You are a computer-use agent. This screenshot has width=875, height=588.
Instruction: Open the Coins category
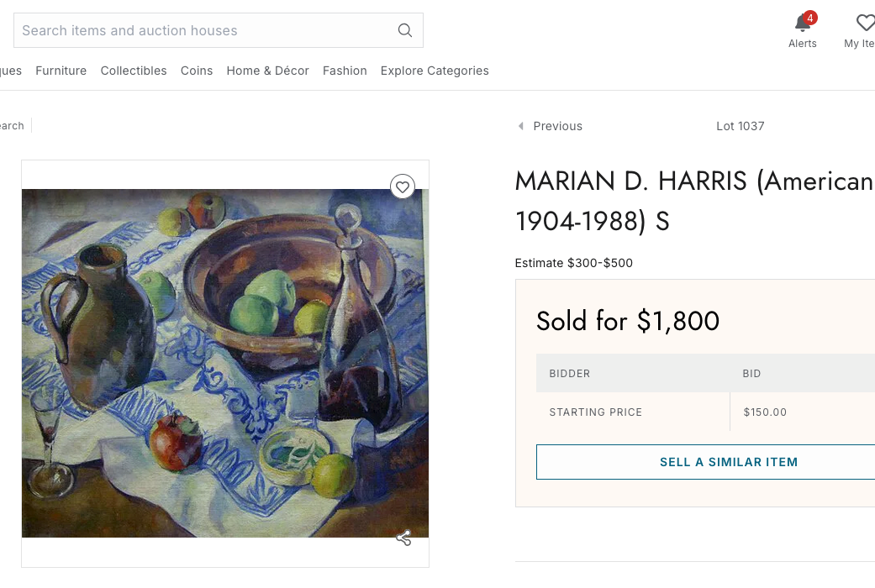click(197, 71)
